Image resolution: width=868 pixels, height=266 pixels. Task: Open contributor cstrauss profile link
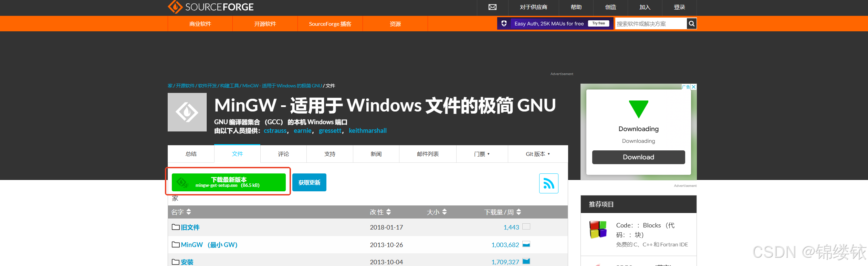coord(275,130)
